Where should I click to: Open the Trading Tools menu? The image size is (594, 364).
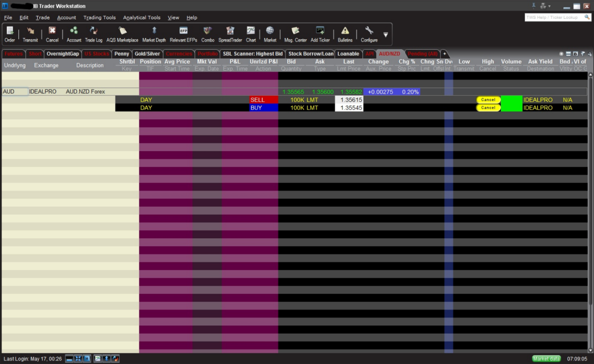100,18
